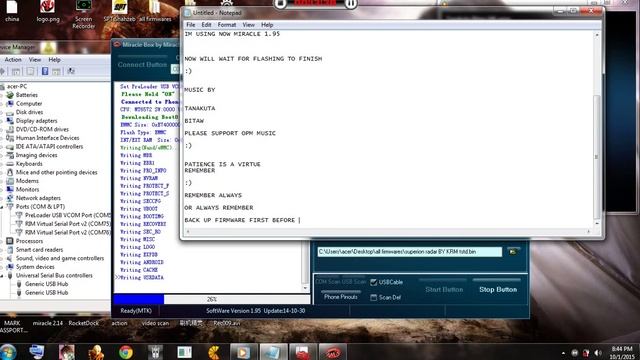Select the Network adapters icon

click(10, 198)
